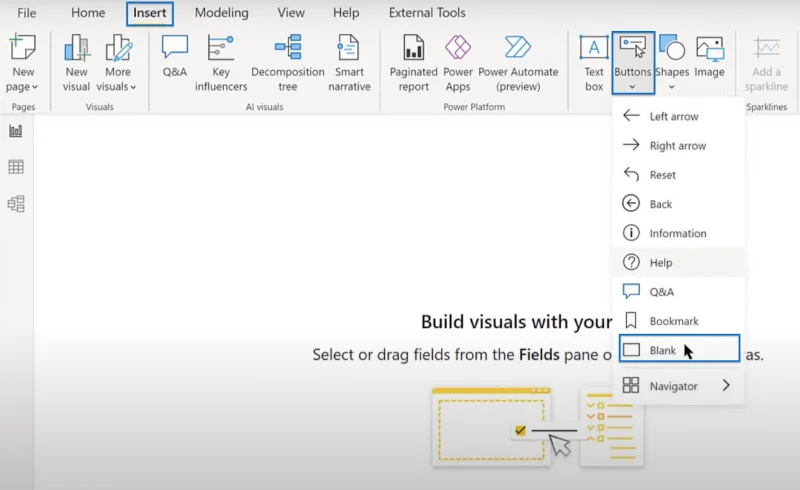The image size is (800, 490).
Task: Click the Shapes ribbon icon
Action: [672, 47]
